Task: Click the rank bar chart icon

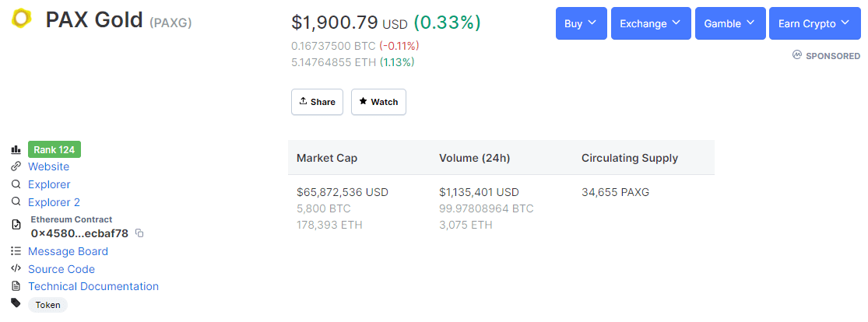Action: pos(16,149)
